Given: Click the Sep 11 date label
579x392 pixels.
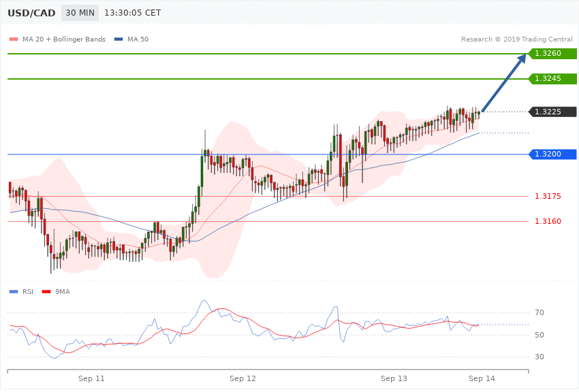Looking at the screenshot, I should click(x=91, y=378).
